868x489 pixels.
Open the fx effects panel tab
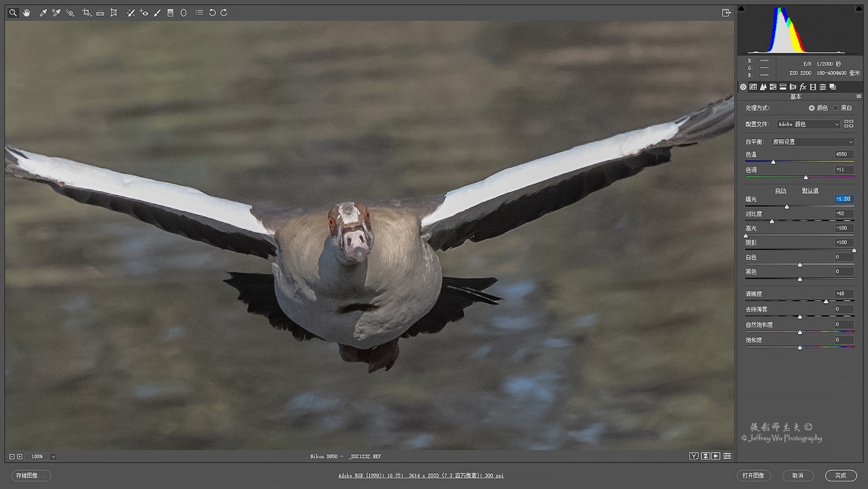[803, 86]
